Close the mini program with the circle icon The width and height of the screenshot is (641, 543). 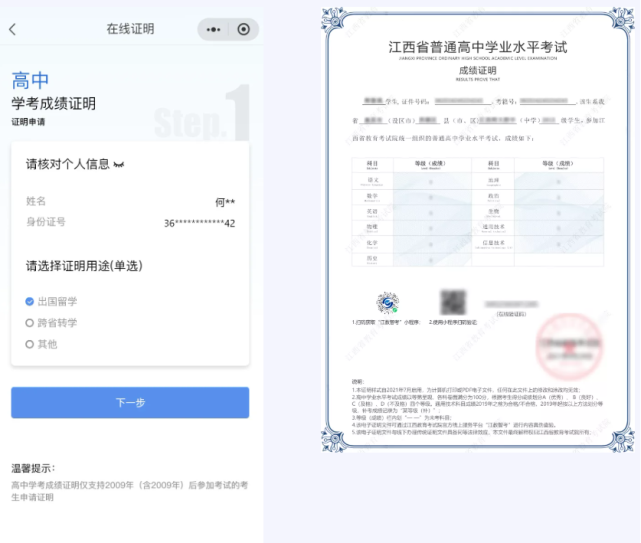(x=244, y=29)
